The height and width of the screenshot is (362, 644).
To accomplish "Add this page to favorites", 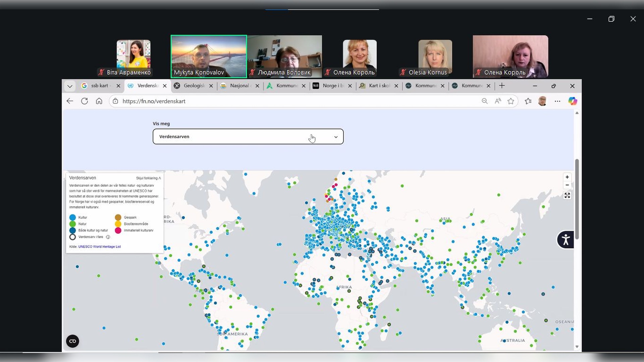I will [x=511, y=101].
